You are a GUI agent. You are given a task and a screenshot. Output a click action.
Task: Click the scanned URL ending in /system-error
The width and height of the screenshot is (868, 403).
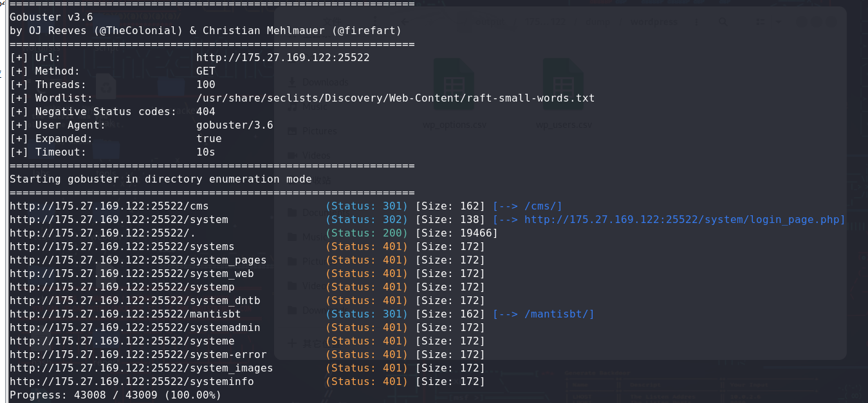(138, 354)
